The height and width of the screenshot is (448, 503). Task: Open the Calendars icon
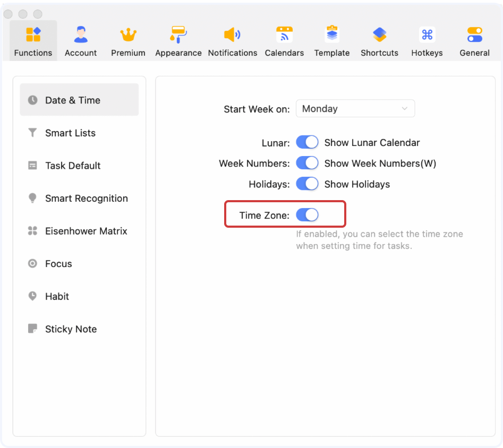pos(284,35)
